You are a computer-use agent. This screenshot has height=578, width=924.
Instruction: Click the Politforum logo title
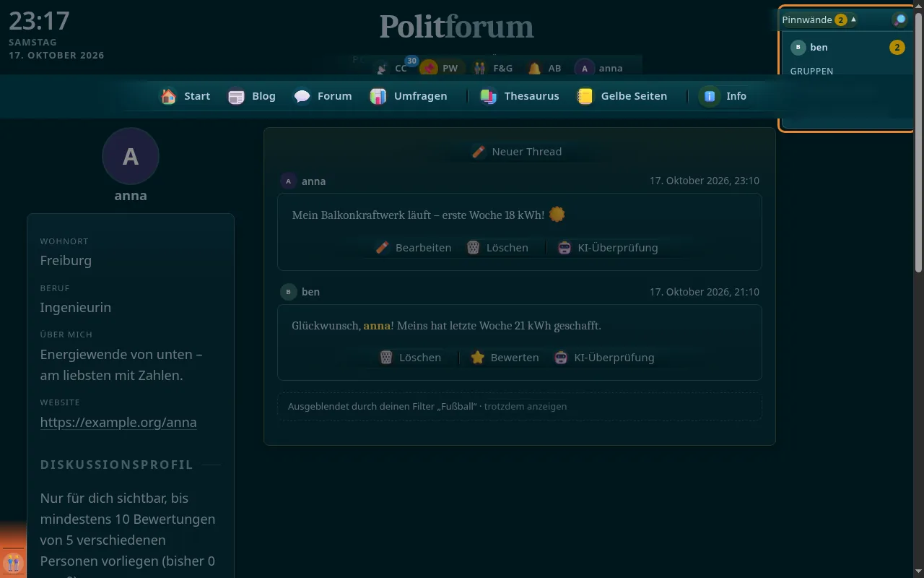click(x=457, y=27)
